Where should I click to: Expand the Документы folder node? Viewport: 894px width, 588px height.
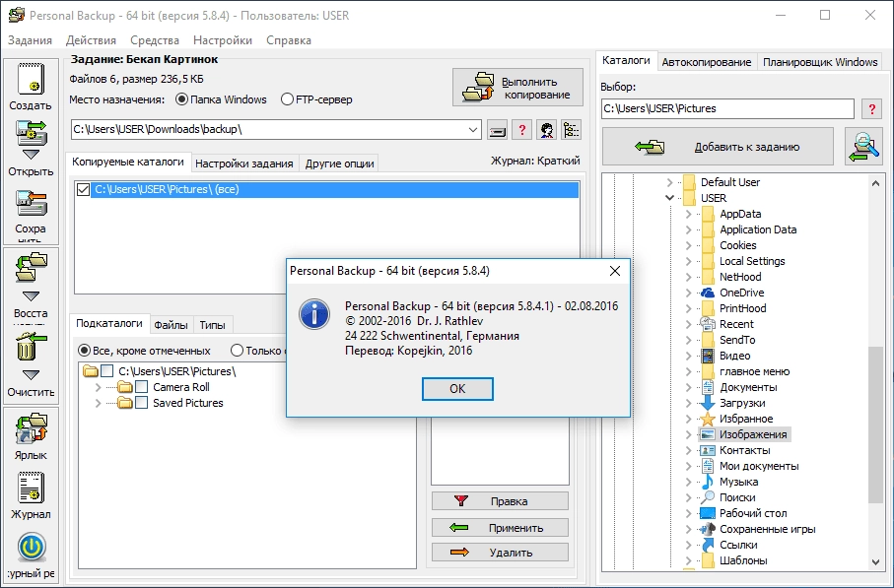[688, 387]
